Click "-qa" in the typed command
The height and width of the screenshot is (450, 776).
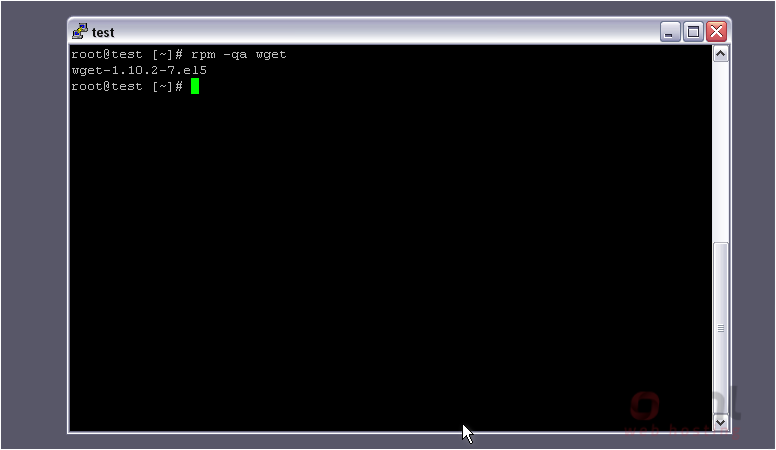pos(235,54)
